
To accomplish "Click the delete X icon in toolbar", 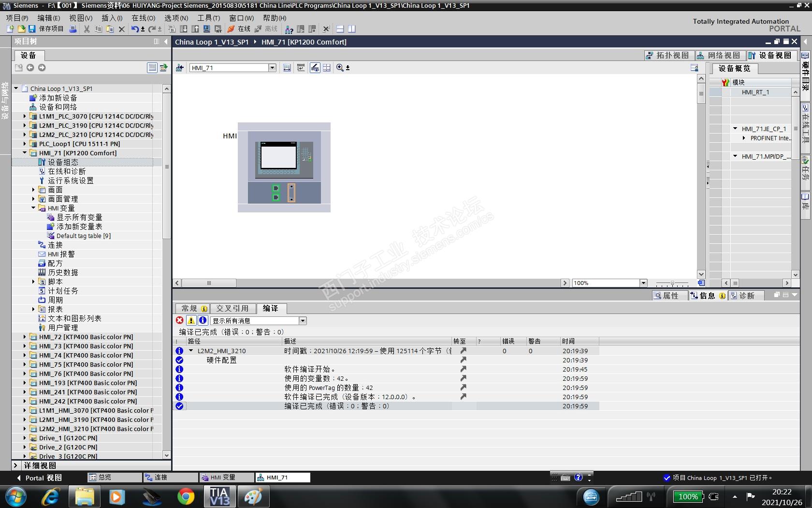I will click(x=122, y=29).
